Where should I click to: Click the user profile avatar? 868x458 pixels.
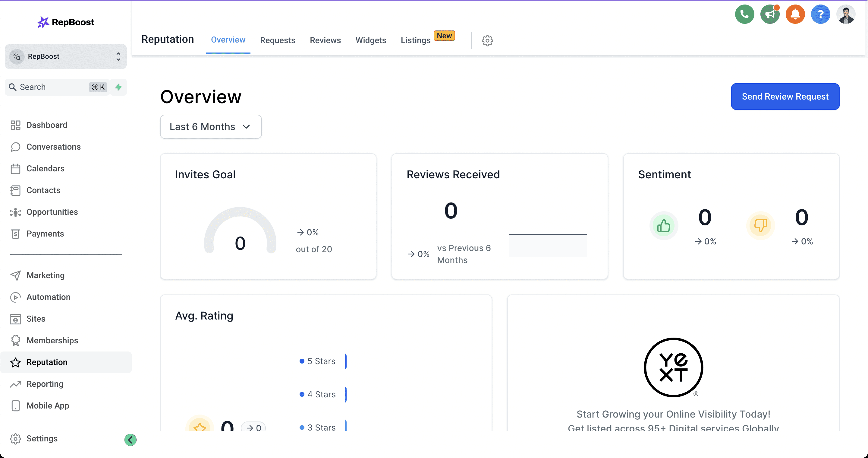[x=846, y=14]
